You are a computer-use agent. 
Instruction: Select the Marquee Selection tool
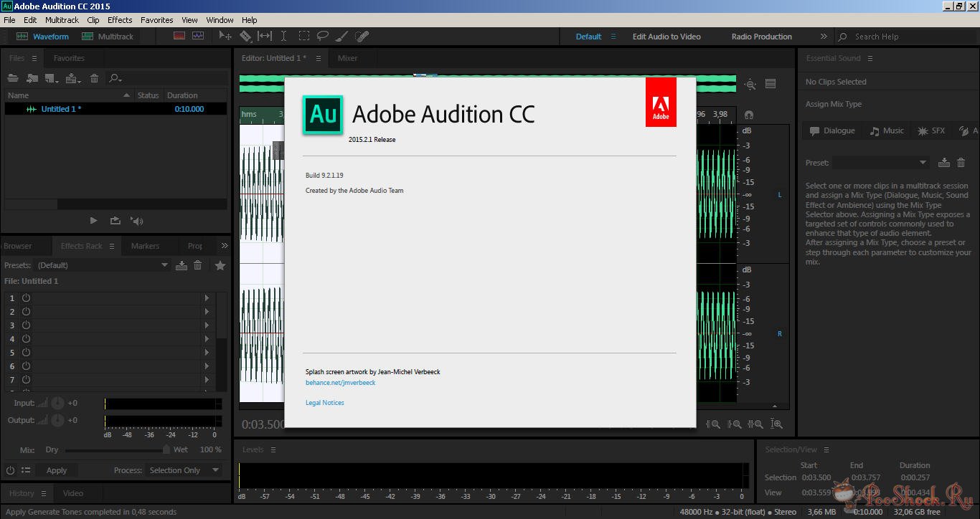point(304,36)
